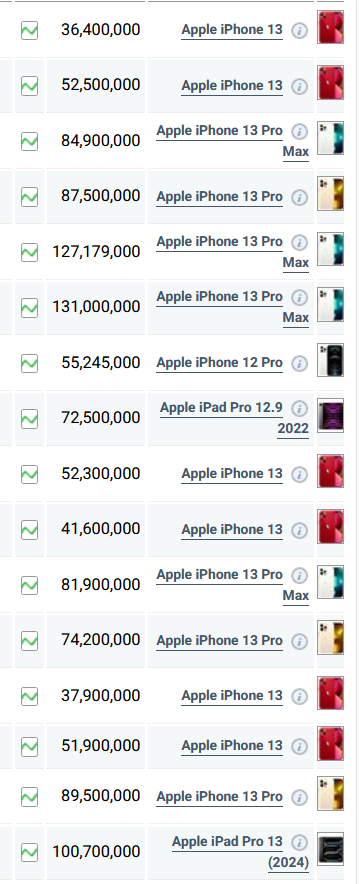The width and height of the screenshot is (360, 884).
Task: Open info icon for 87,500,000 iPhone 13 Pro
Action: [300, 197]
